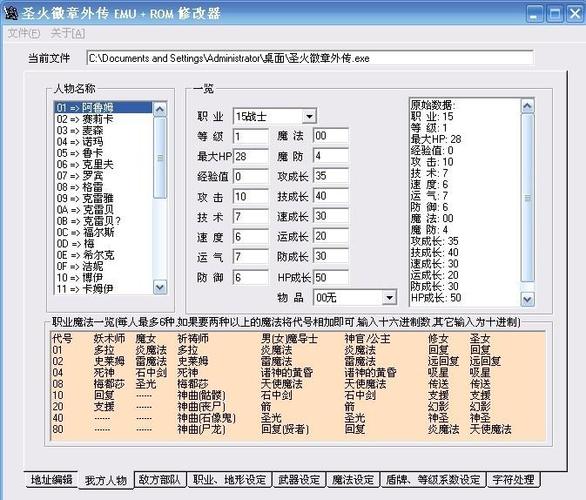Viewport: 586px width, 500px height.
Task: Switch to the 魔法设定 tab
Action: coord(353,480)
